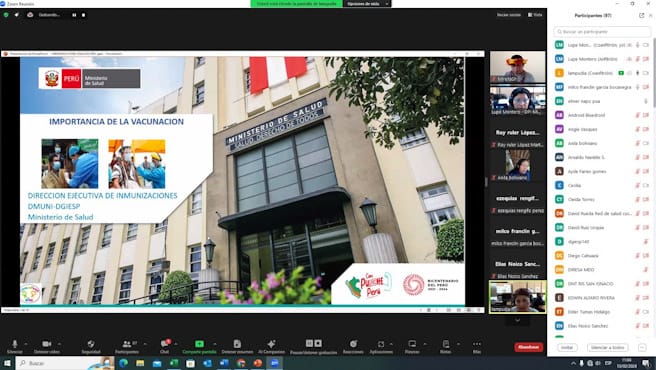Open the Chat panel icon
Screen dimensions: 656x370
[164, 344]
